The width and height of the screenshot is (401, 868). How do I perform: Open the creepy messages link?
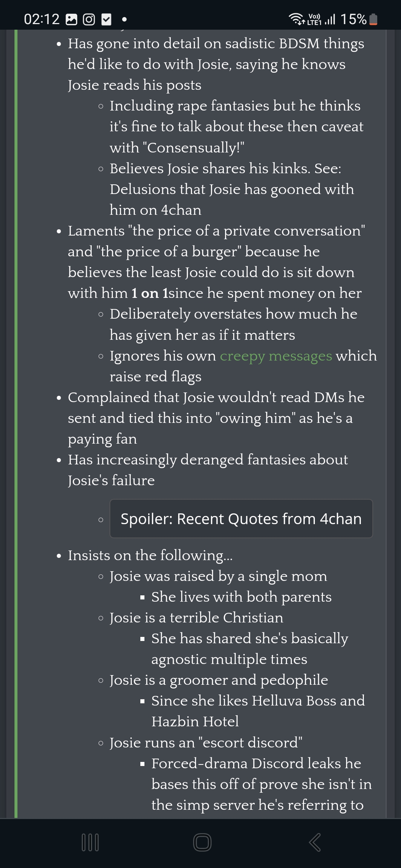click(276, 356)
